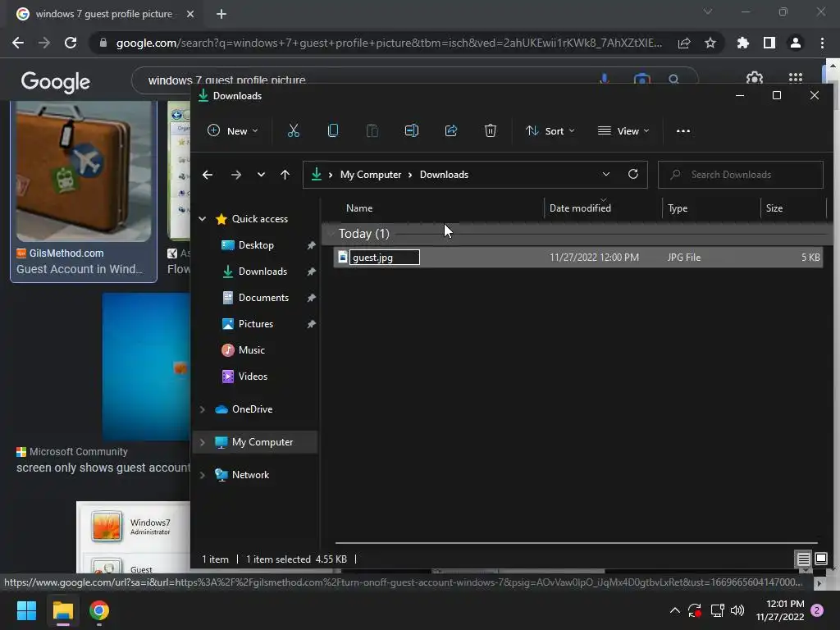The height and width of the screenshot is (630, 840).
Task: Open Chrome profile avatar icon
Action: 796,43
